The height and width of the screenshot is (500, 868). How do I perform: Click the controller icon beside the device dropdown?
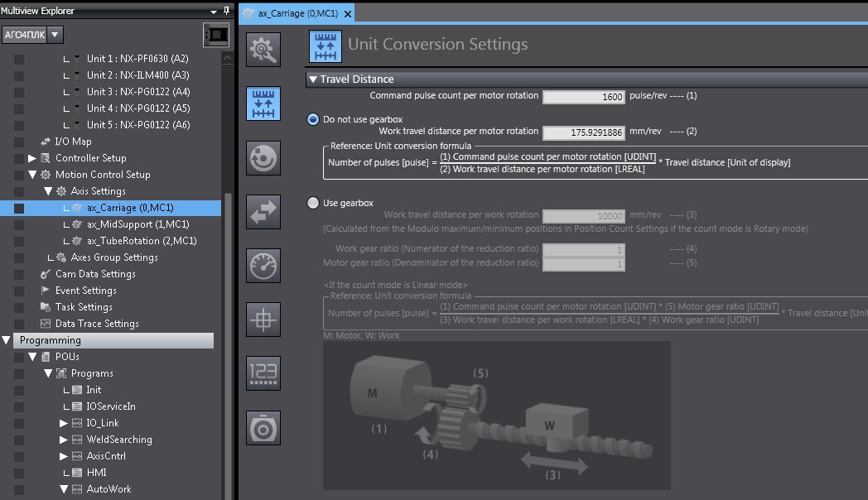point(216,35)
